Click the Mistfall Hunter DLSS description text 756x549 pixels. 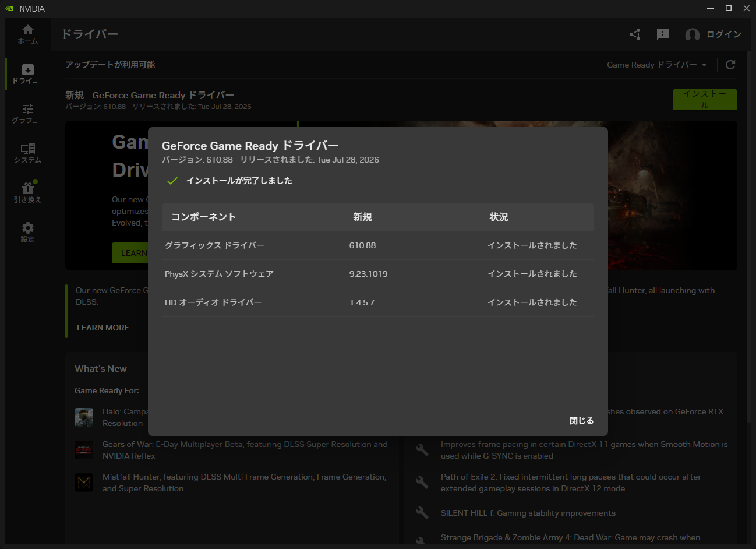click(244, 483)
